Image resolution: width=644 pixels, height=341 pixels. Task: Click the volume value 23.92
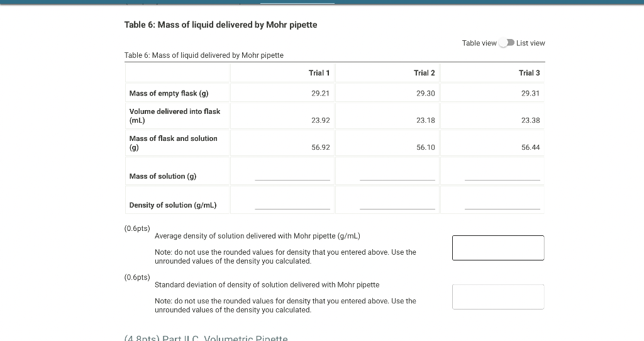click(320, 120)
